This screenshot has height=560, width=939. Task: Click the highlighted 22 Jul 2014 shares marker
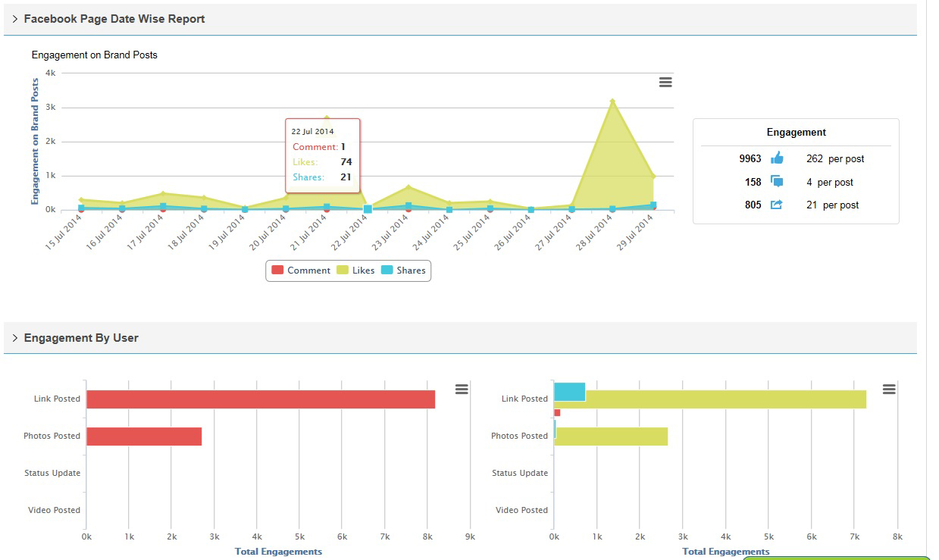point(368,209)
